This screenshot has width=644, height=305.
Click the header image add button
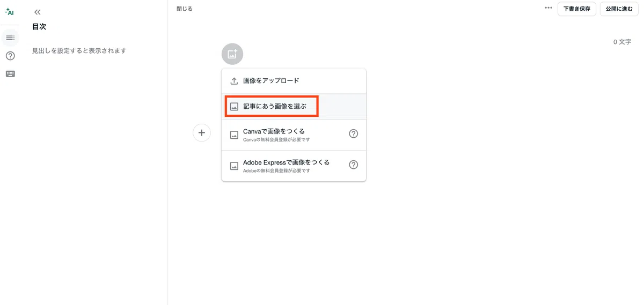pyautogui.click(x=232, y=54)
